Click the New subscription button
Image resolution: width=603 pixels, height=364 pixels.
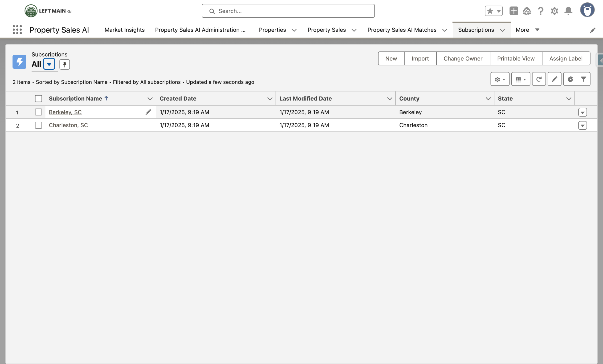coord(391,58)
